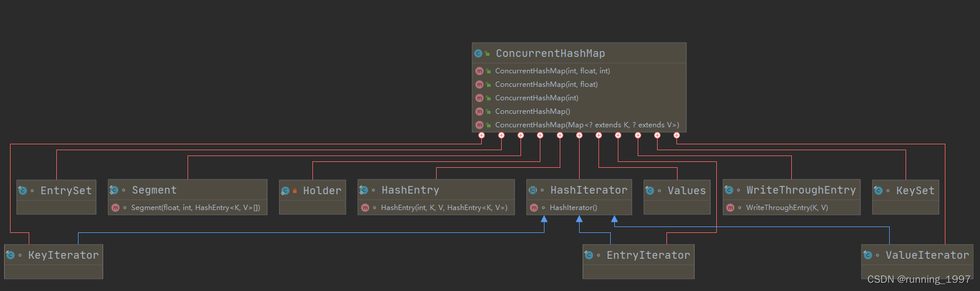Click method icon of ConcurrentHashMap(int, float, int)
The image size is (980, 291).
click(x=479, y=71)
